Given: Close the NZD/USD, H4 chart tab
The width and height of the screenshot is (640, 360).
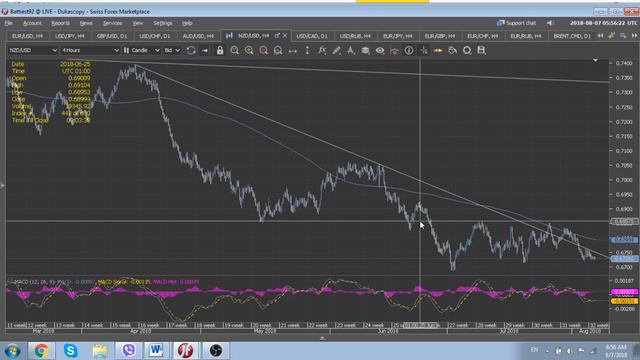Looking at the screenshot, I should (x=285, y=36).
